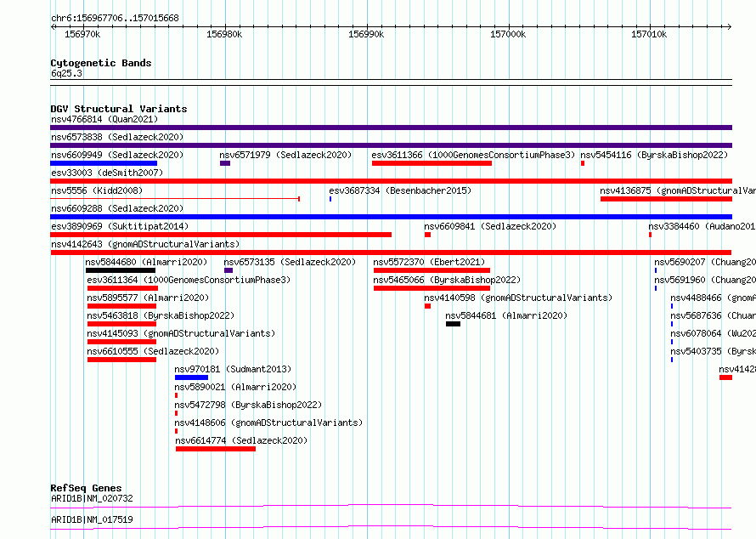Open nsv5572370 (Ebert2021) label
This screenshot has width=756, height=539.
click(x=429, y=262)
